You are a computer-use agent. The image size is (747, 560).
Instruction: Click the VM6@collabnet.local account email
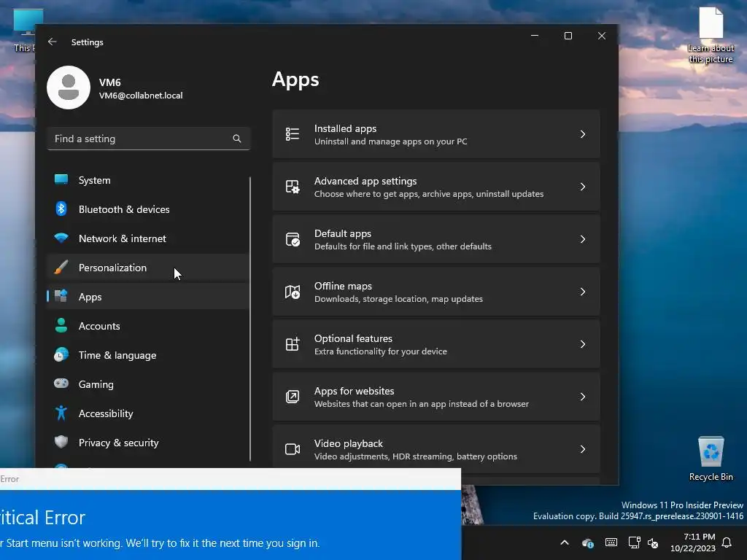tap(141, 96)
